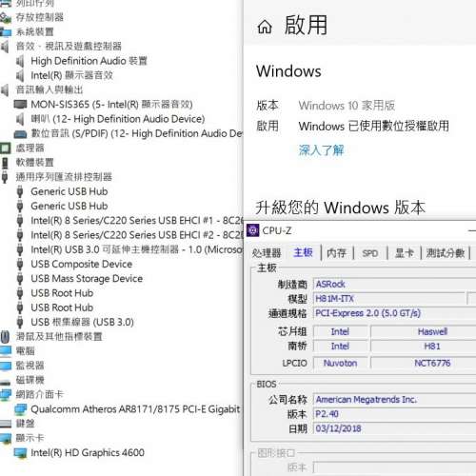
Task: Click the BIOS date 03/12/2018 field
Action: coord(394,428)
